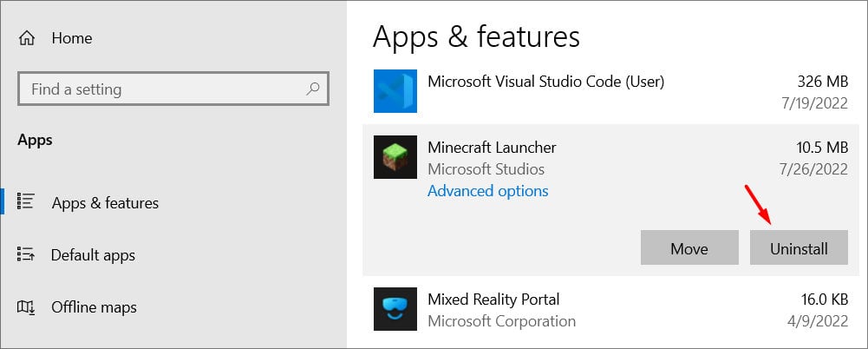This screenshot has width=868, height=349.
Task: Click the 326 MB size value
Action: tap(823, 82)
